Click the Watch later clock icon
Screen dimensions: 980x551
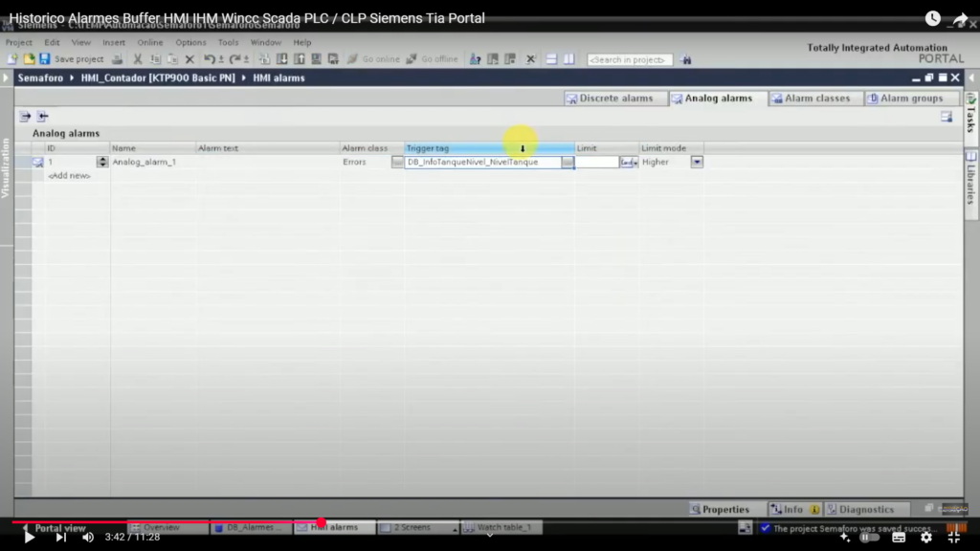932,18
